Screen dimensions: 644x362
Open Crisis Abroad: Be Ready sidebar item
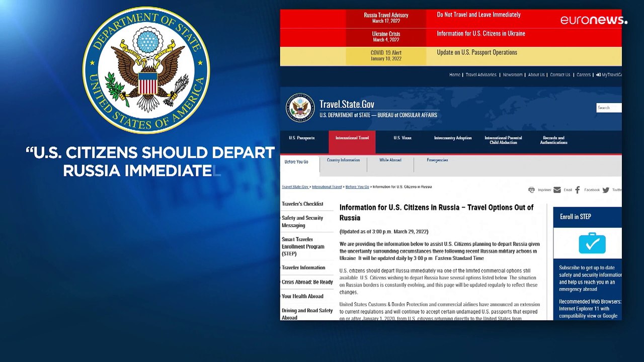click(x=307, y=282)
